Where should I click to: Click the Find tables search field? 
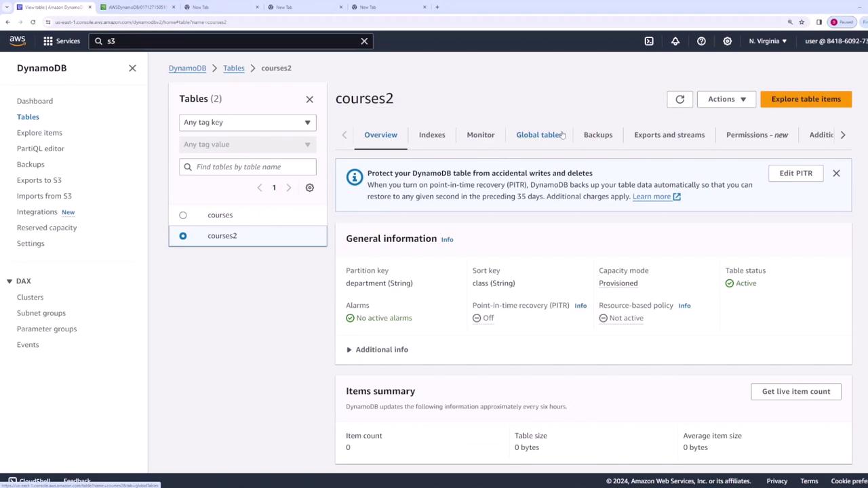coord(248,167)
